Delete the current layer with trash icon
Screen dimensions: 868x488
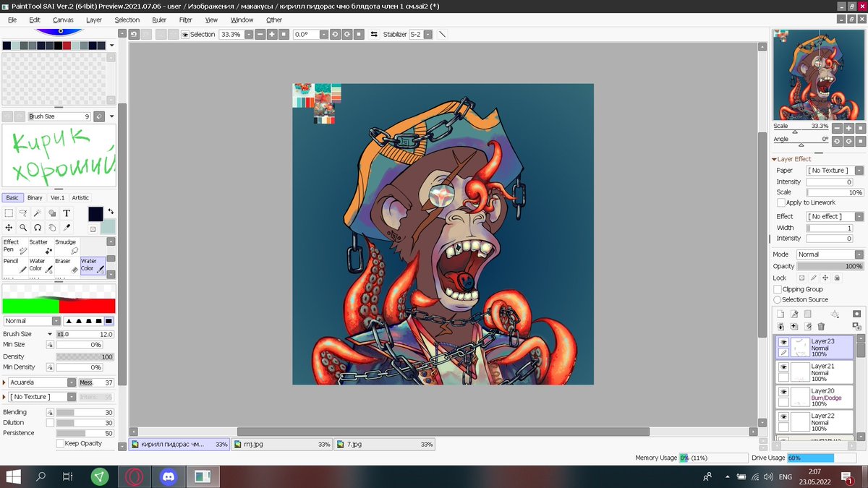tap(821, 327)
